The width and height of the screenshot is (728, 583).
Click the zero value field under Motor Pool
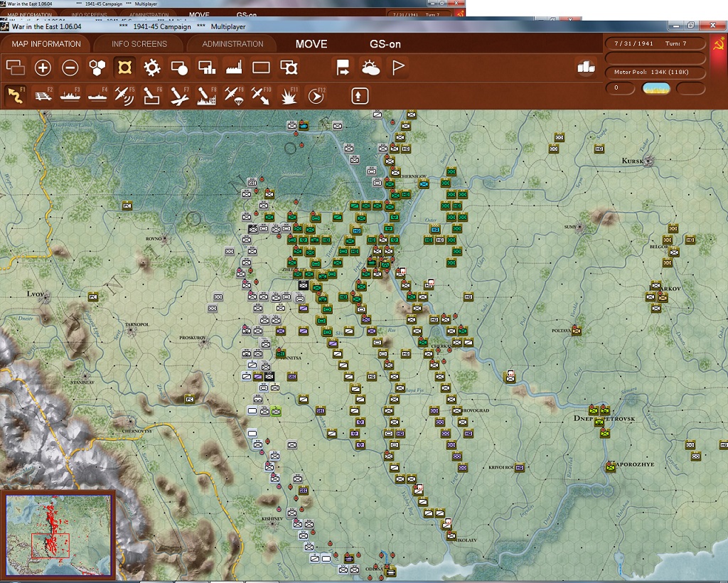click(x=620, y=87)
